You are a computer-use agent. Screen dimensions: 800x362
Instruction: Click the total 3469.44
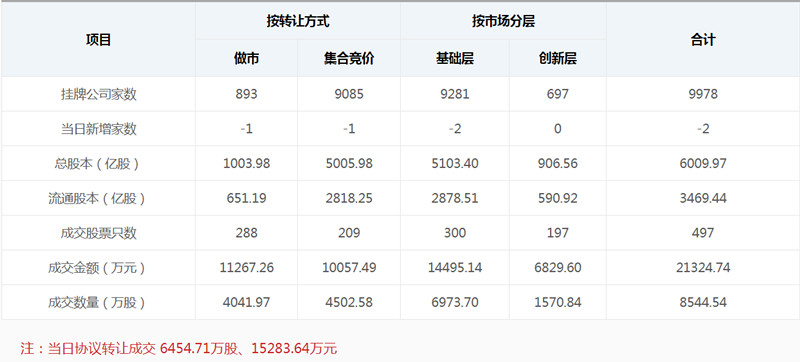tap(703, 198)
